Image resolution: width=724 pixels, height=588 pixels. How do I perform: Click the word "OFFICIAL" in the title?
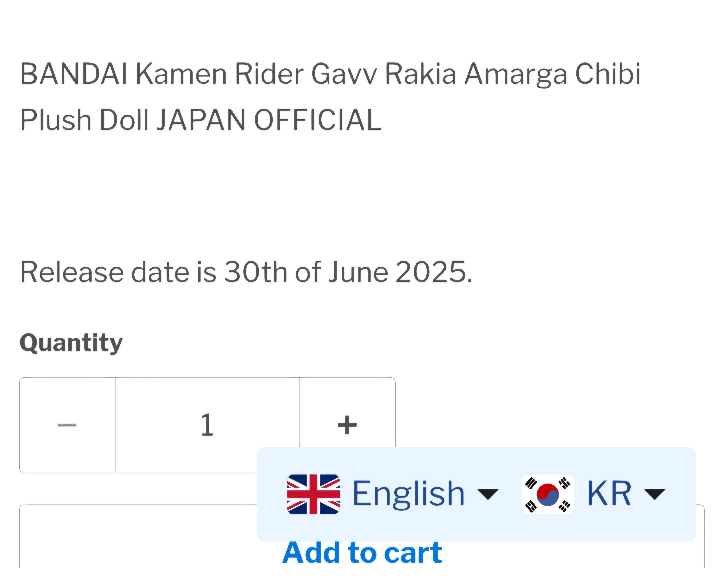[x=318, y=120]
